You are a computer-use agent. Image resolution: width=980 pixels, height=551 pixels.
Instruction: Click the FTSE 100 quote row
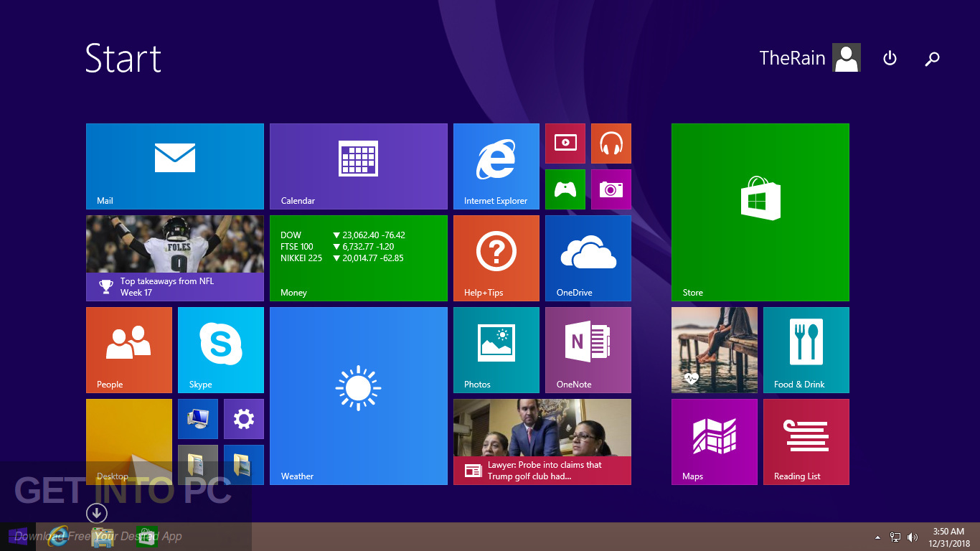coord(338,247)
